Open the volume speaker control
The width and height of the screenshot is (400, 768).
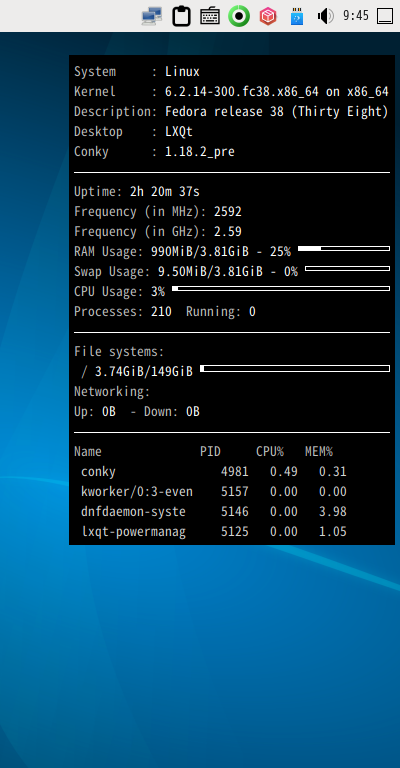pyautogui.click(x=326, y=16)
